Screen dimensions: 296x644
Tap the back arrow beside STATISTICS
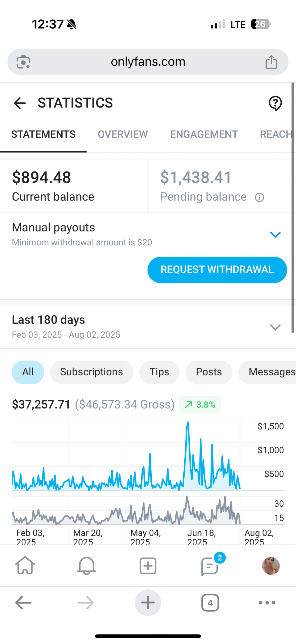click(20, 103)
